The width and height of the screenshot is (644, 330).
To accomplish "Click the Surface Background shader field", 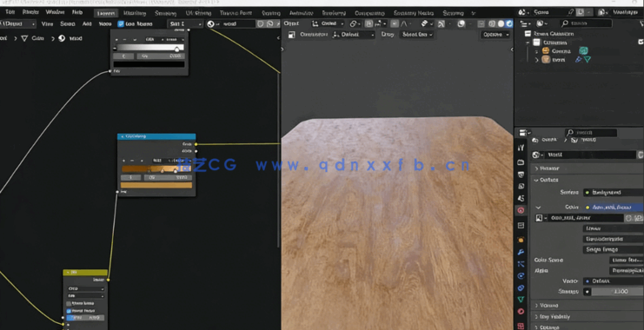I will (613, 192).
